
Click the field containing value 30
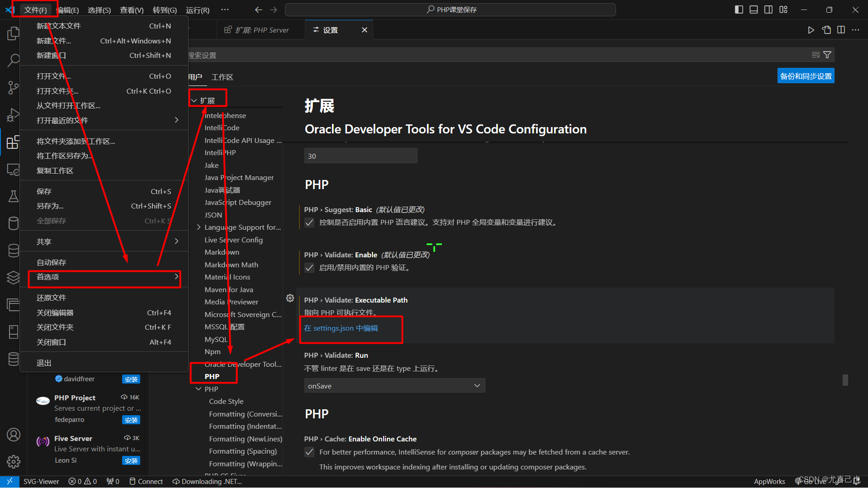[x=360, y=156]
